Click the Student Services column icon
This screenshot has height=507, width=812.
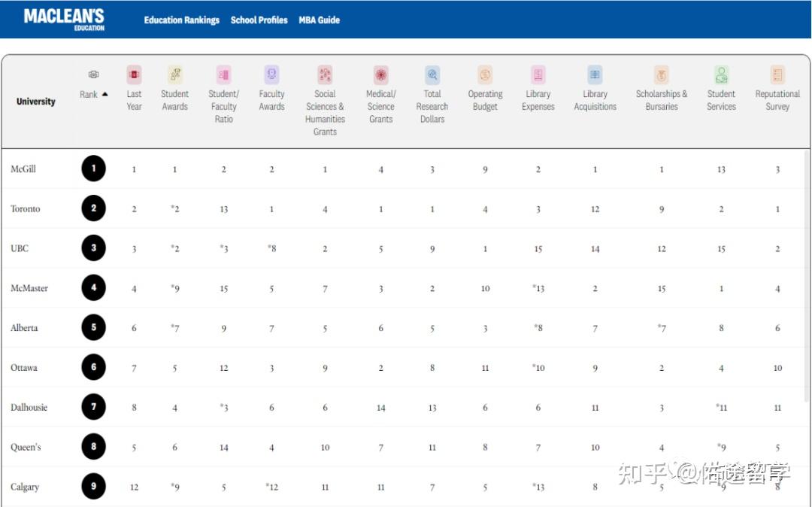[x=721, y=74]
